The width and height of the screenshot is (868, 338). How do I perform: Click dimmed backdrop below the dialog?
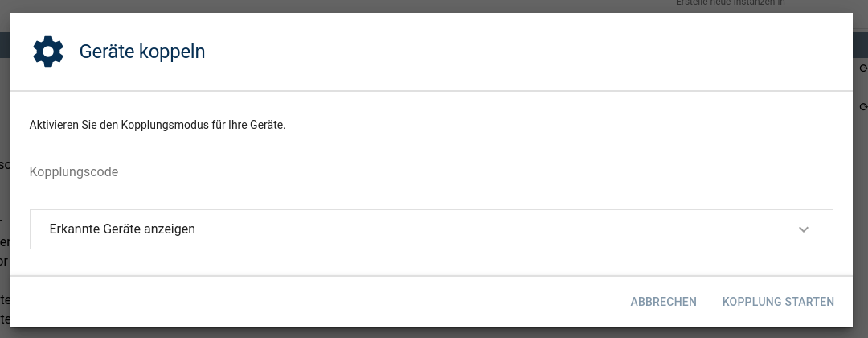coord(434,332)
